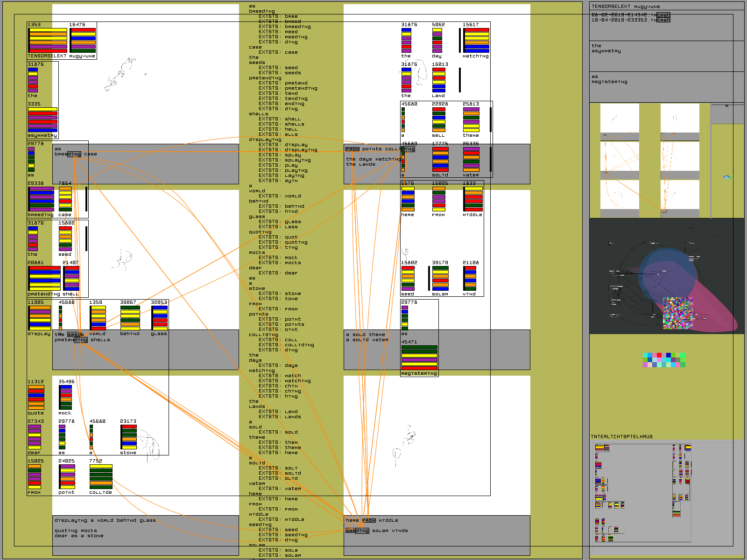Click the 'collide' glyph numbered 7752
747x560 pixels.
pos(101,476)
